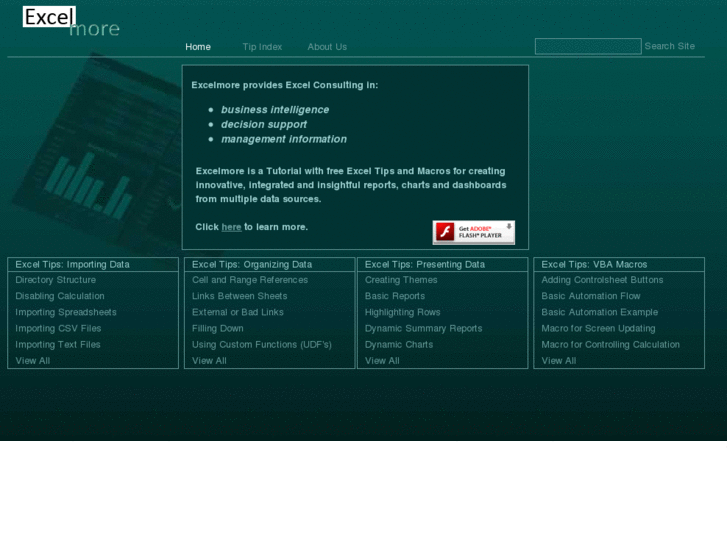Open the Importing Text Files tip
The width and height of the screenshot is (727, 545).
[57, 345]
